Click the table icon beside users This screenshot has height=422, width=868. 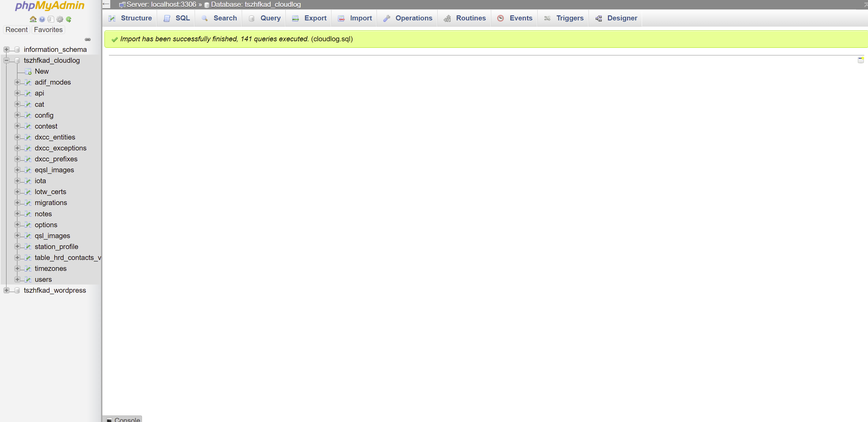coord(28,279)
